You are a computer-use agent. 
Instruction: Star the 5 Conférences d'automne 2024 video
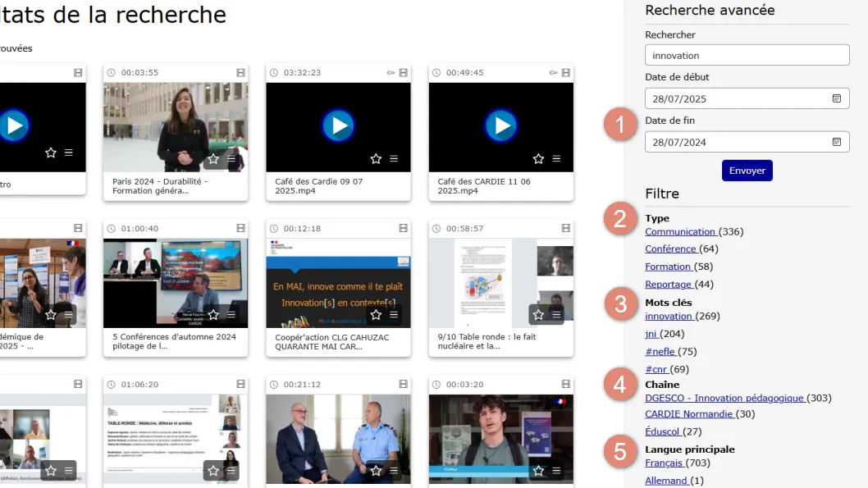[213, 315]
